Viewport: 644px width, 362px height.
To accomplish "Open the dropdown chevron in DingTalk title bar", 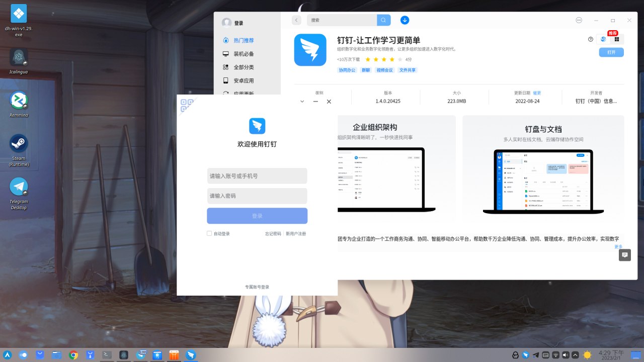I will (x=302, y=102).
